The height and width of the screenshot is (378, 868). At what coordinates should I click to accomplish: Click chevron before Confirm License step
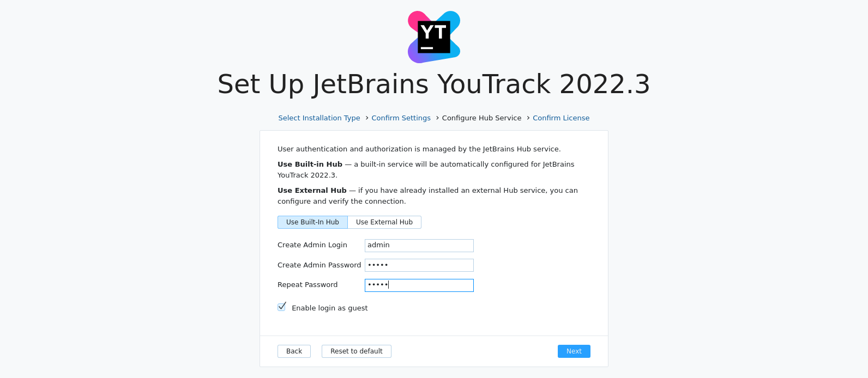(x=528, y=118)
